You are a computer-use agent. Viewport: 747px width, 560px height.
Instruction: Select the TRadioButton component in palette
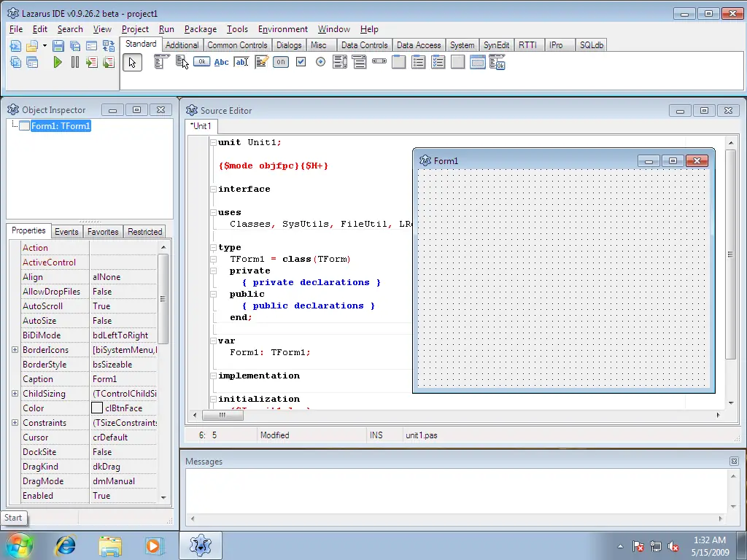(320, 63)
